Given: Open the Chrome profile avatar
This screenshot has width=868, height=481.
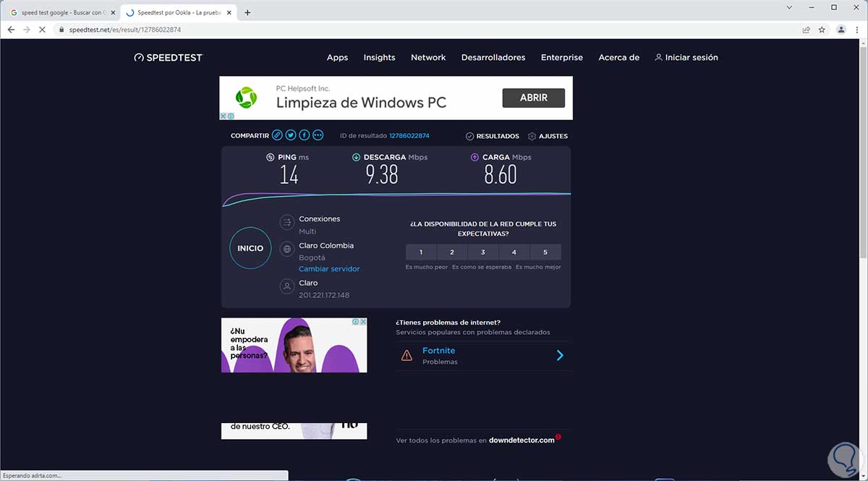Looking at the screenshot, I should pos(841,30).
